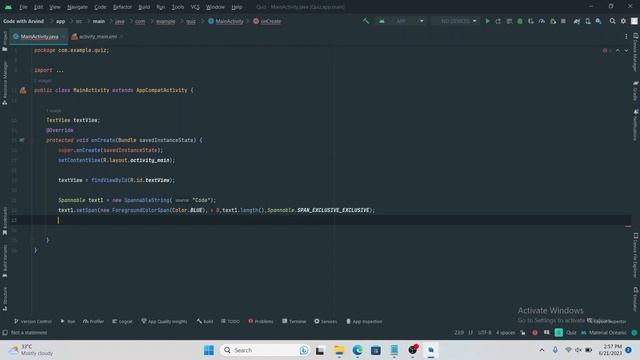
Task: Click the Search Everywhere magnifier icon
Action: pos(613,21)
